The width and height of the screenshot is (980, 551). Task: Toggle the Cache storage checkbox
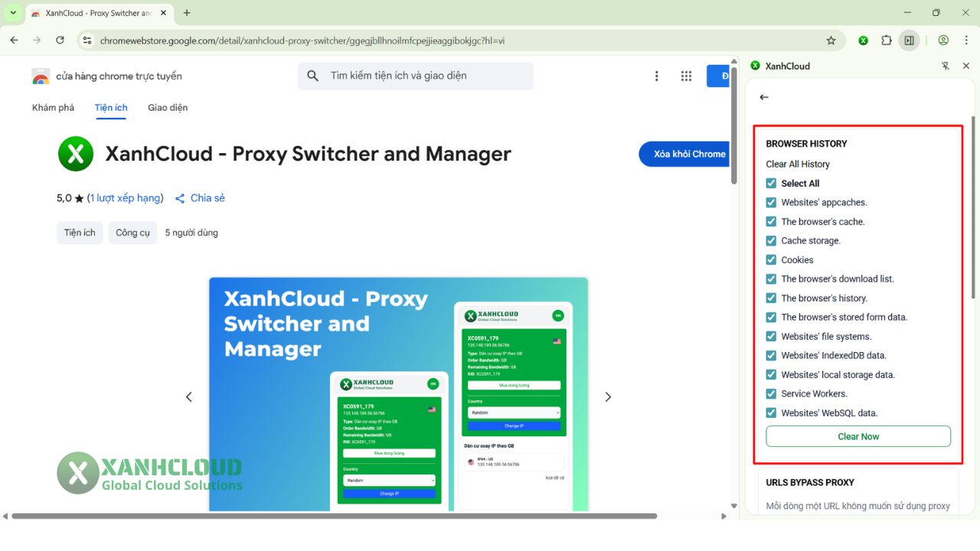click(771, 240)
